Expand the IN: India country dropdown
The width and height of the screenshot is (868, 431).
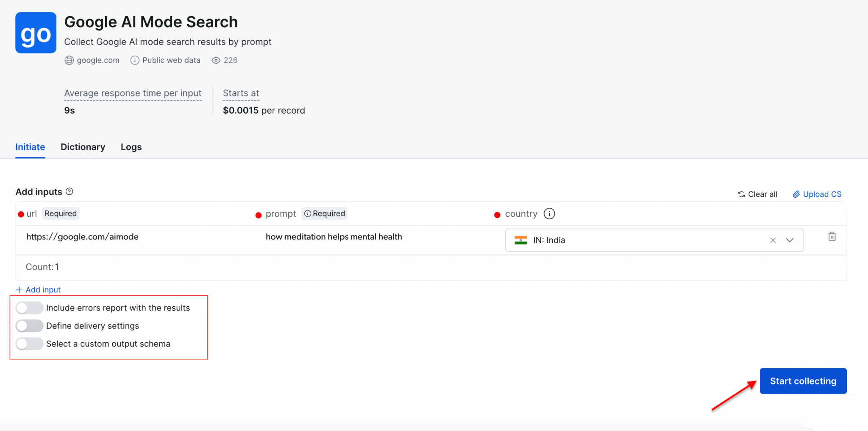[x=790, y=240]
